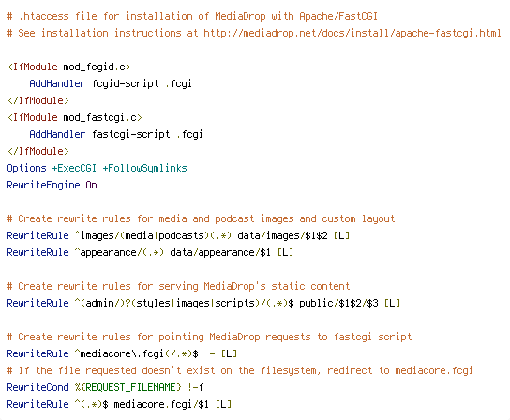
Task: Click the mediacore\.fcgi rewrite rule
Action: 122,353
